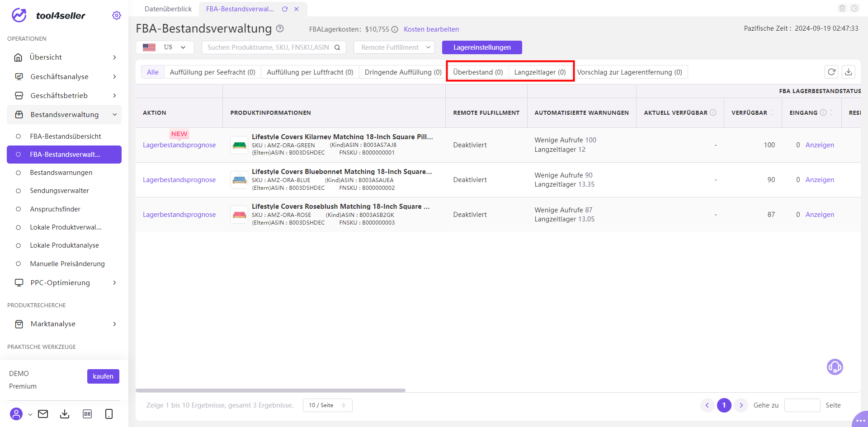Image resolution: width=868 pixels, height=427 pixels.
Task: Open the mail envelope icon
Action: (43, 414)
